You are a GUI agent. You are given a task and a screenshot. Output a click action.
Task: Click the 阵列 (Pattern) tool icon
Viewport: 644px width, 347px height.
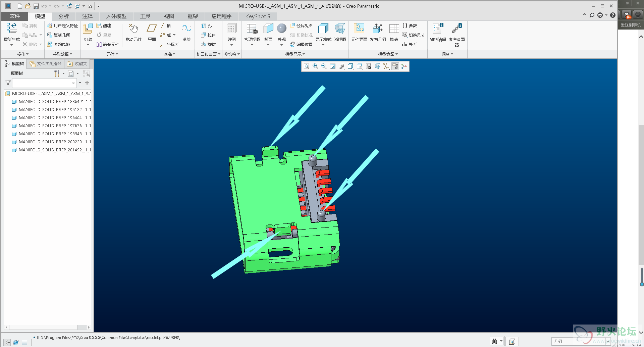pos(231,29)
